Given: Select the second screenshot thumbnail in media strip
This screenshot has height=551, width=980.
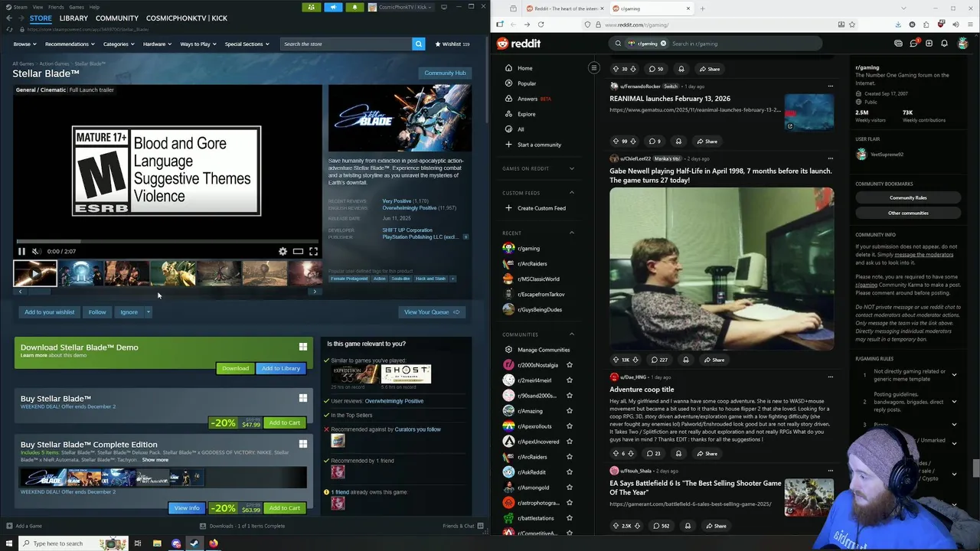Looking at the screenshot, I should pyautogui.click(x=82, y=273).
